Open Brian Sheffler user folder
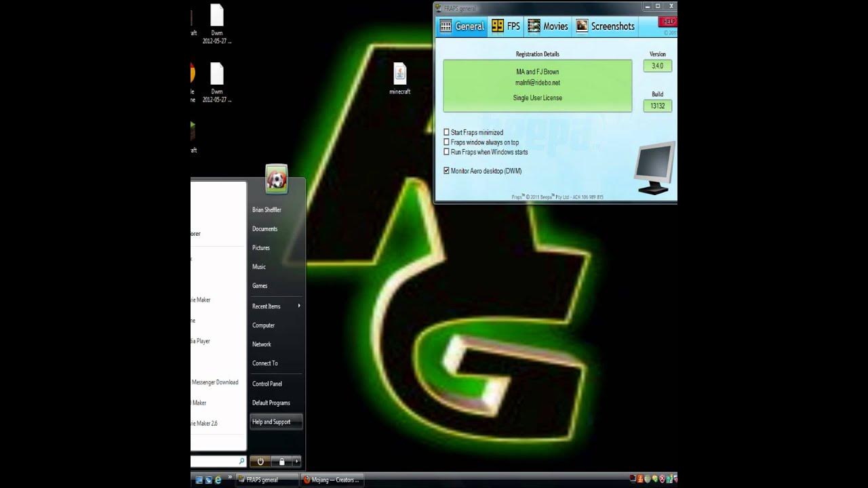The width and height of the screenshot is (868, 488). (x=267, y=210)
